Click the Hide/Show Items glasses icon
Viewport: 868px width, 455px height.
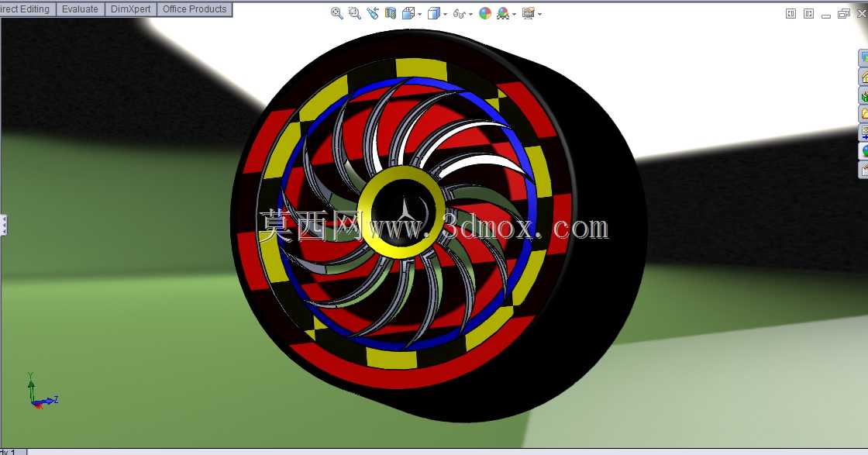(x=459, y=13)
